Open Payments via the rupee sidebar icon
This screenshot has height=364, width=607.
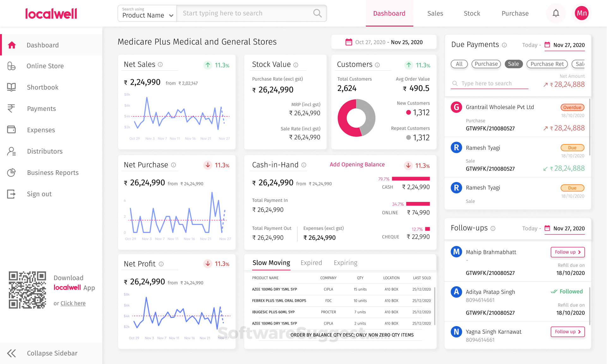(12, 108)
